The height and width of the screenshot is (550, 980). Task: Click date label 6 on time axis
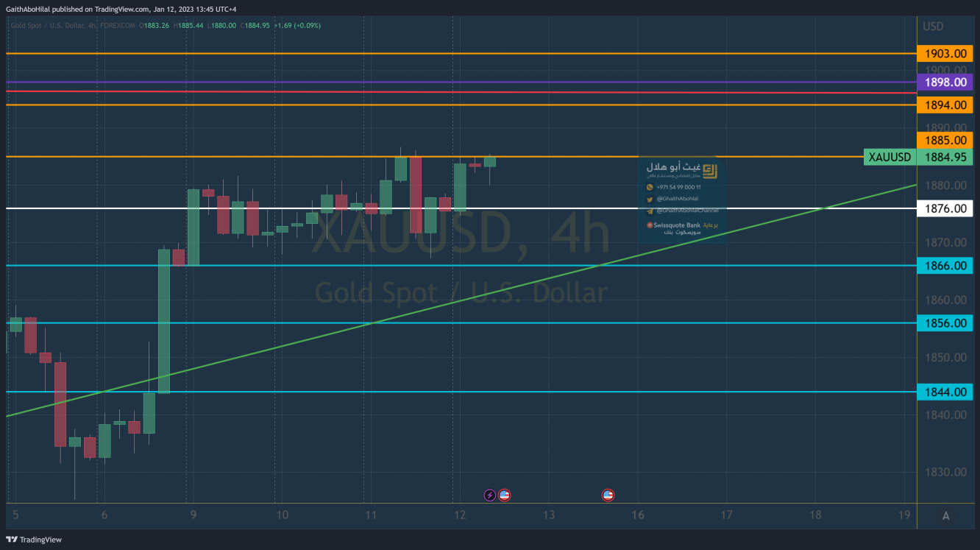pyautogui.click(x=104, y=515)
